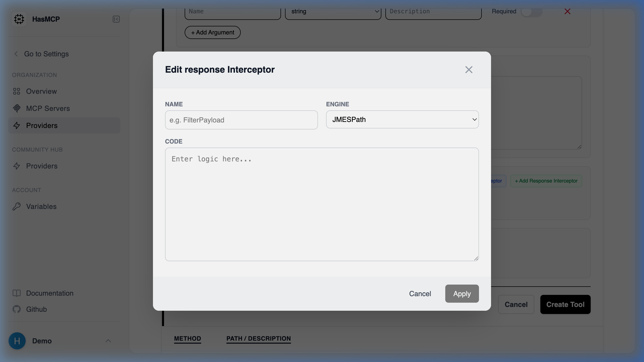Open MCP Servers from the sidebar icon
Image resolution: width=644 pixels, height=362 pixels.
[x=17, y=108]
